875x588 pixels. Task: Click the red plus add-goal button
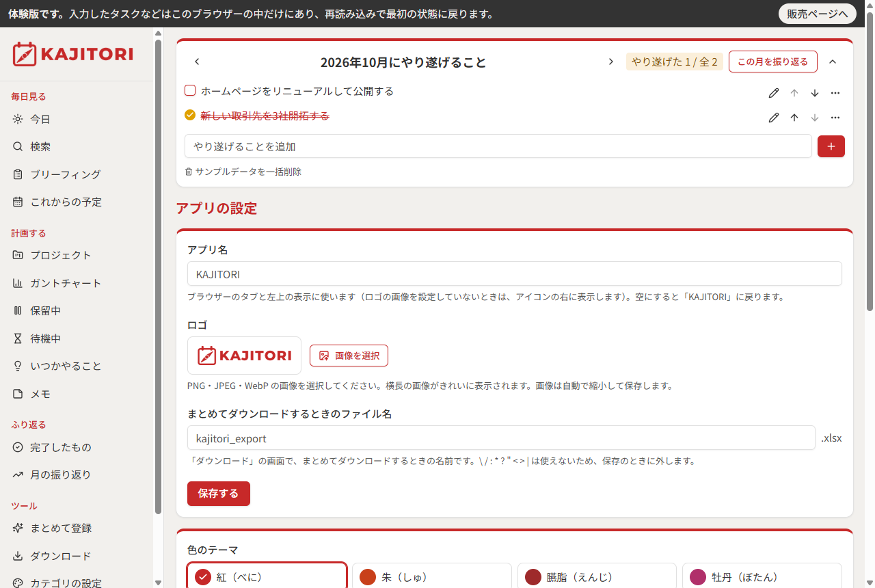[x=831, y=146]
